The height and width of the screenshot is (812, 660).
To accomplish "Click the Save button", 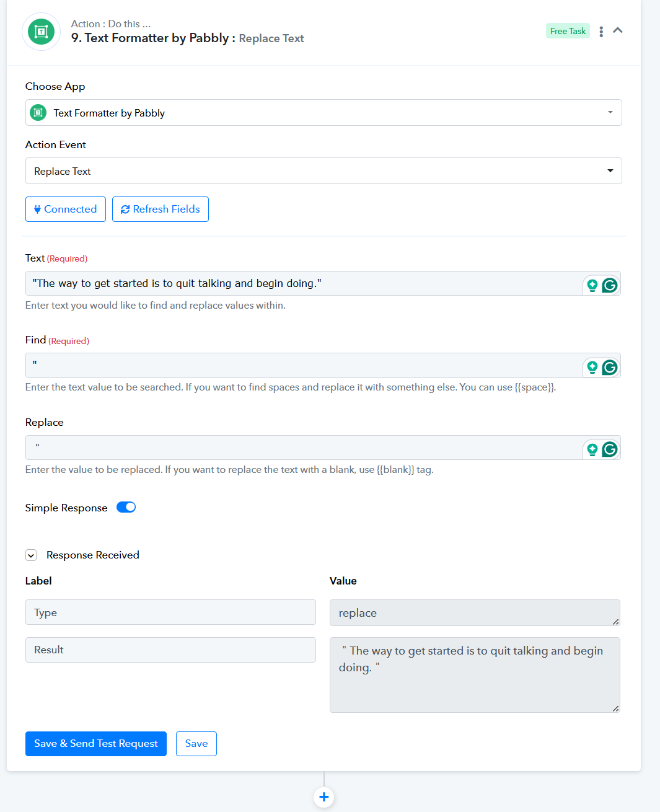I will click(196, 744).
